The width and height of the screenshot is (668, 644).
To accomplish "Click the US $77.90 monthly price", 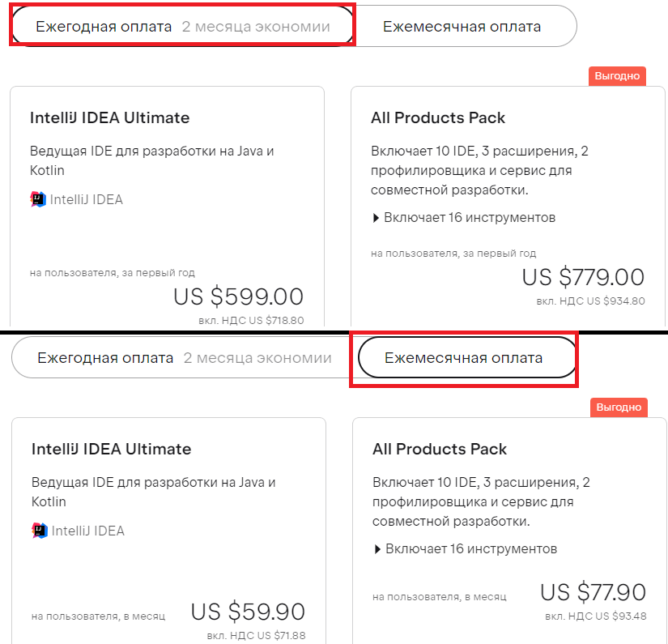I will [593, 592].
